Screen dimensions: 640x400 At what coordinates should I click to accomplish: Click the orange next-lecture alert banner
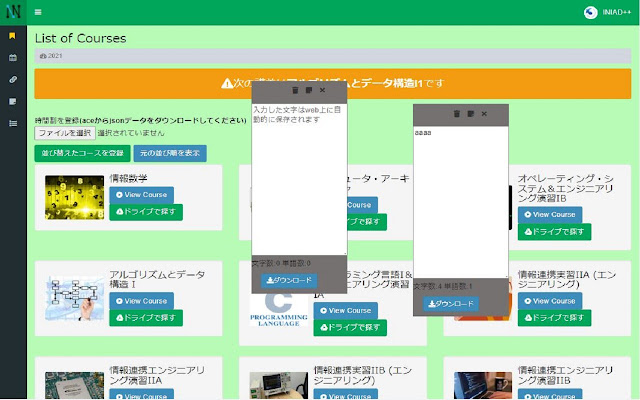coord(333,84)
